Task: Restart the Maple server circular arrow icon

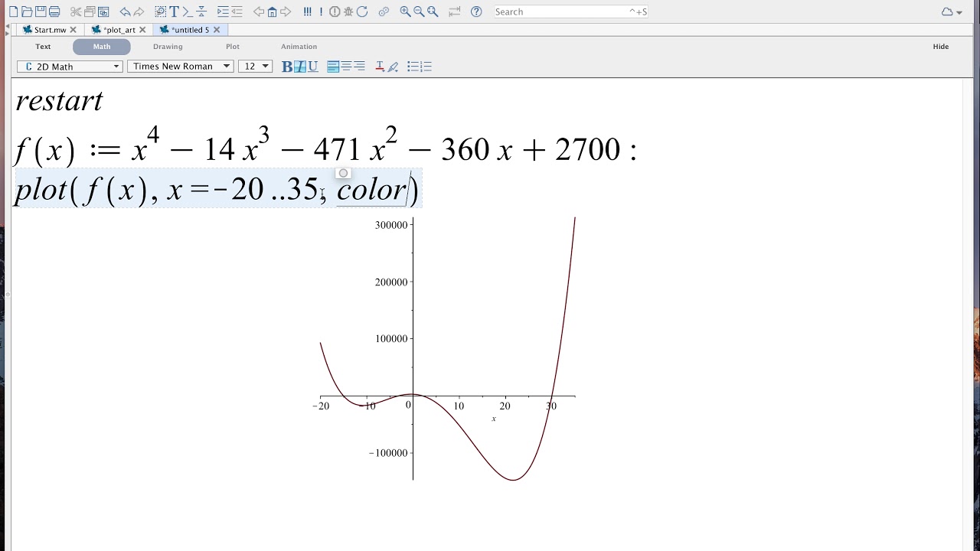Action: point(362,11)
